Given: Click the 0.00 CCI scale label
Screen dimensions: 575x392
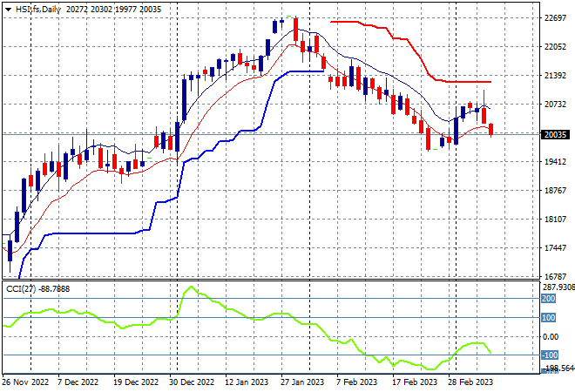Looking at the screenshot, I should click(x=550, y=336).
